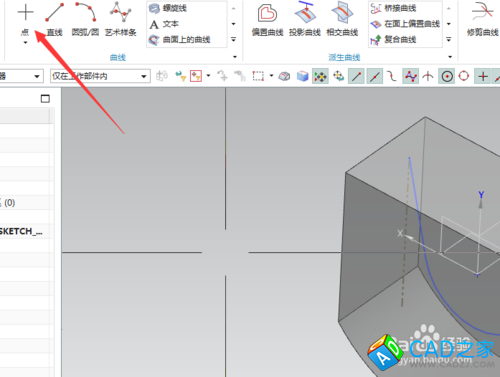Click the selection filter funnel icon
The width and height of the screenshot is (500, 377).
pos(180,76)
